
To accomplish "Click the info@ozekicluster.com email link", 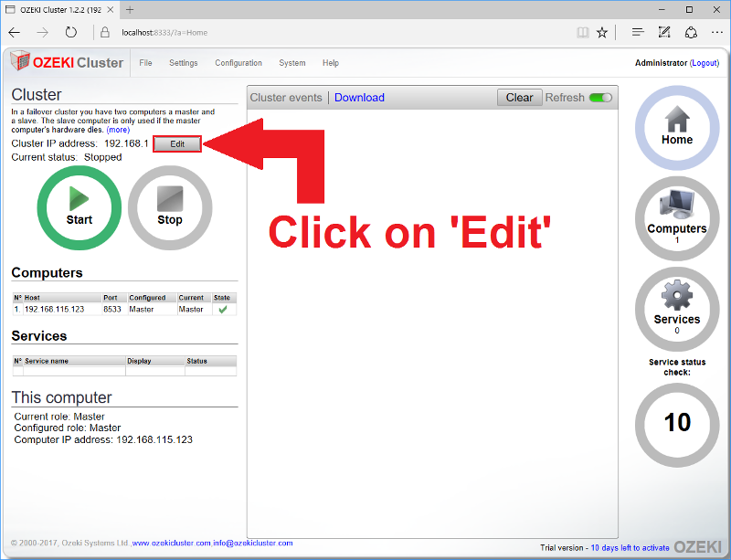I will pyautogui.click(x=253, y=544).
